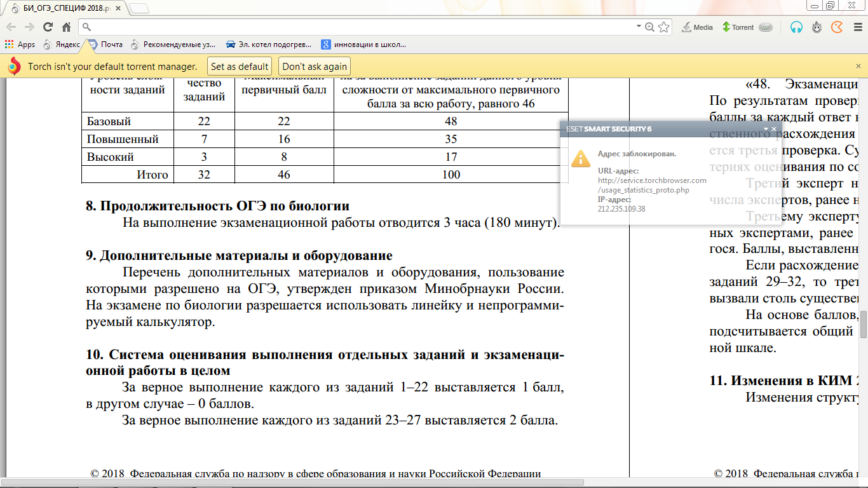The width and height of the screenshot is (868, 488).
Task: Click heading 9. Дополнительные материалы и оборудование
Action: coord(239,256)
